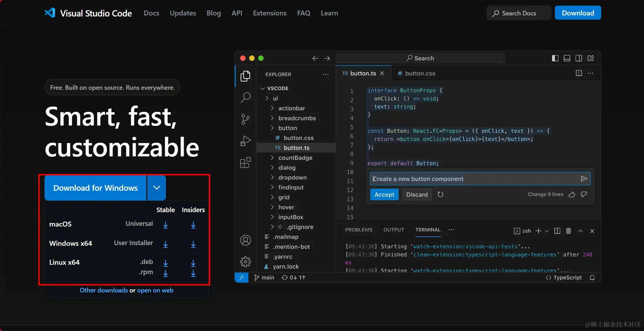Toggle primary sidebar layout icon

pyautogui.click(x=555, y=58)
